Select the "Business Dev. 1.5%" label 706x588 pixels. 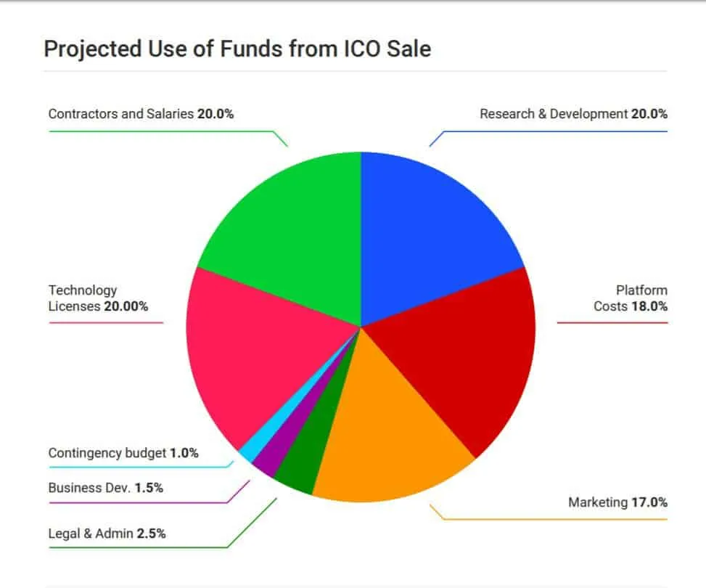pos(105,488)
